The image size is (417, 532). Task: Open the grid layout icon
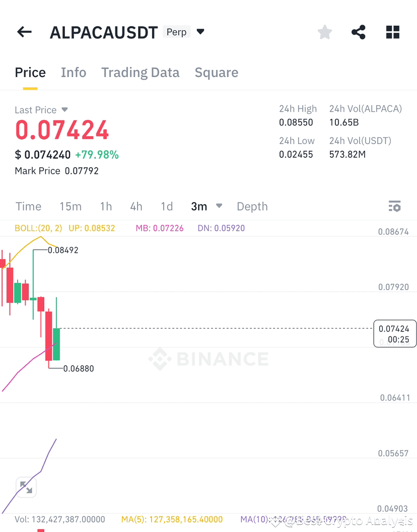392,32
